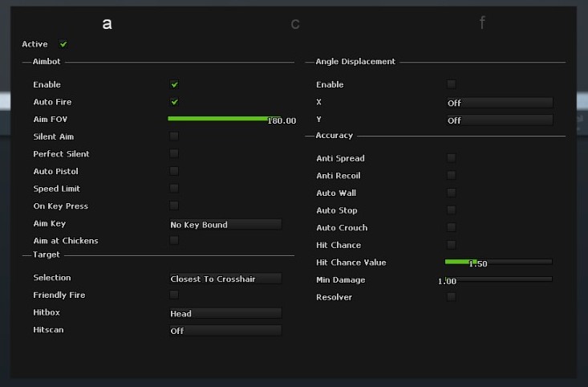Open the 'a' tab at top
Viewport: 588px width, 387px height.
pyautogui.click(x=107, y=23)
